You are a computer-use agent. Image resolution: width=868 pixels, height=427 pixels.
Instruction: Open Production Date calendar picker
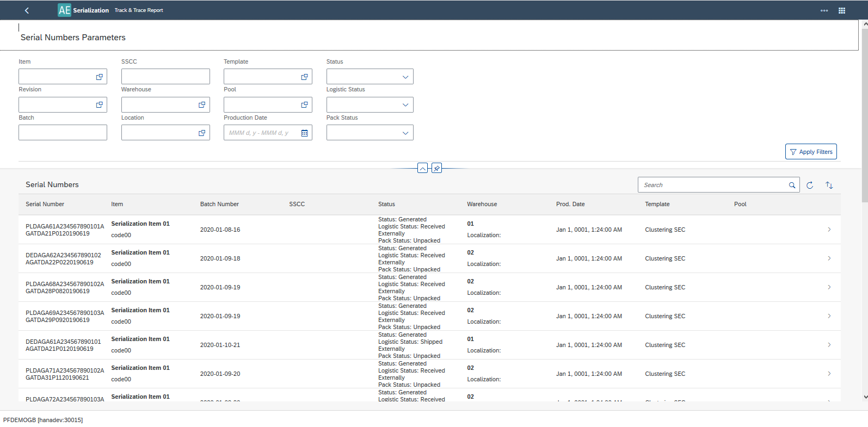304,133
